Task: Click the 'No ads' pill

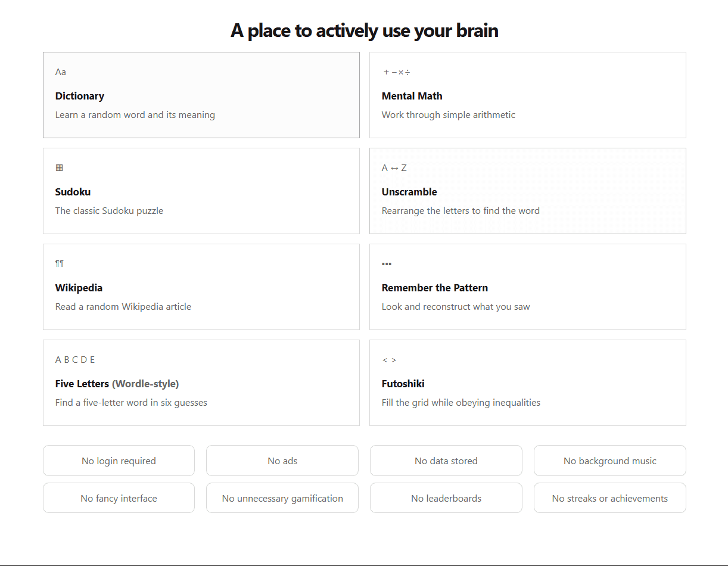Action: (282, 461)
